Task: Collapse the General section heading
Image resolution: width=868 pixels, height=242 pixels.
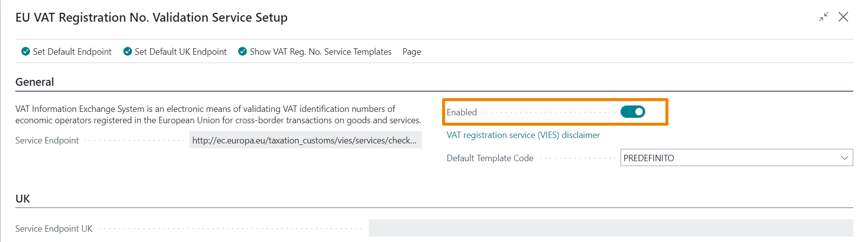Action: (35, 82)
